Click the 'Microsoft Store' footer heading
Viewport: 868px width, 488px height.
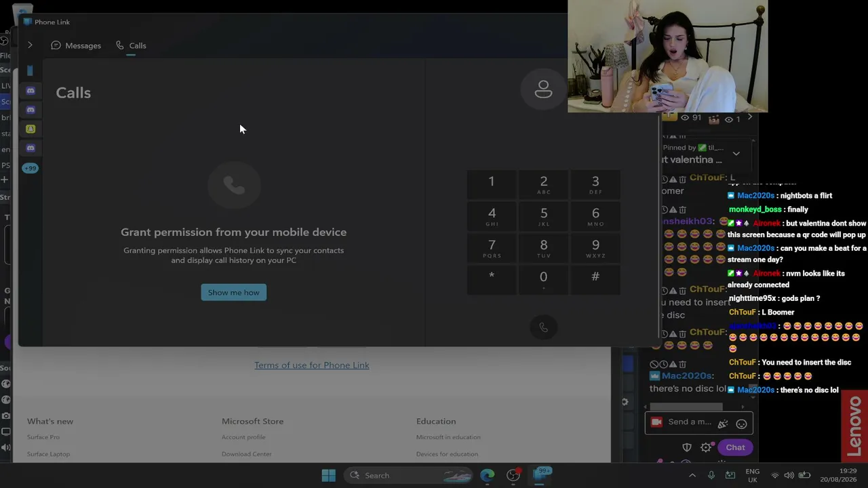pyautogui.click(x=252, y=421)
